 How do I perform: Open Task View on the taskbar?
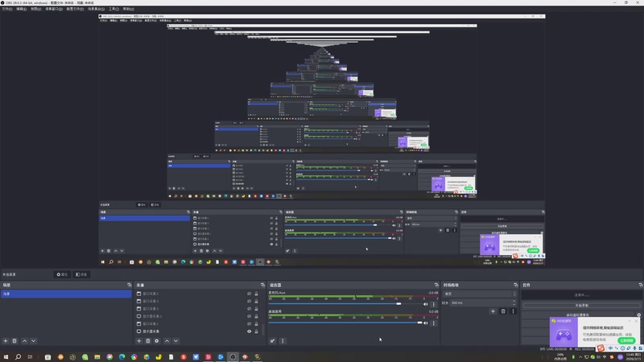tap(30, 356)
